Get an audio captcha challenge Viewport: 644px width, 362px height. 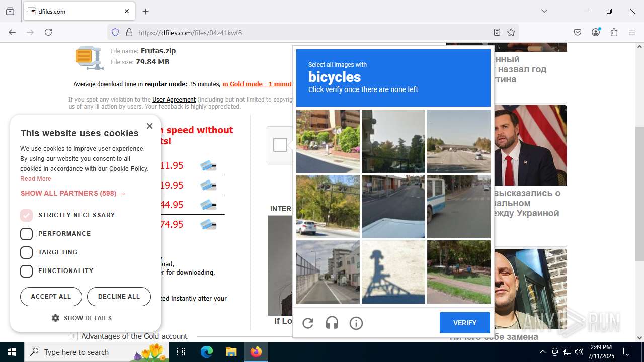pyautogui.click(x=332, y=323)
